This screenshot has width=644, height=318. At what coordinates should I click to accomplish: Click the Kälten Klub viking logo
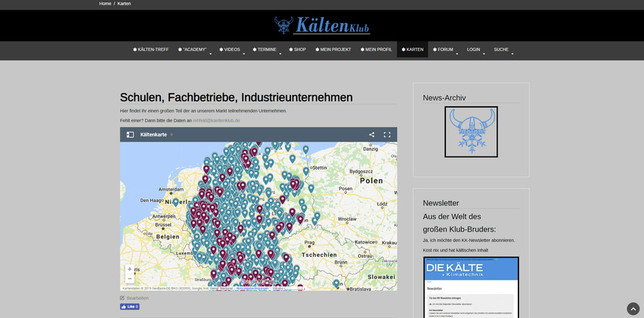(321, 26)
